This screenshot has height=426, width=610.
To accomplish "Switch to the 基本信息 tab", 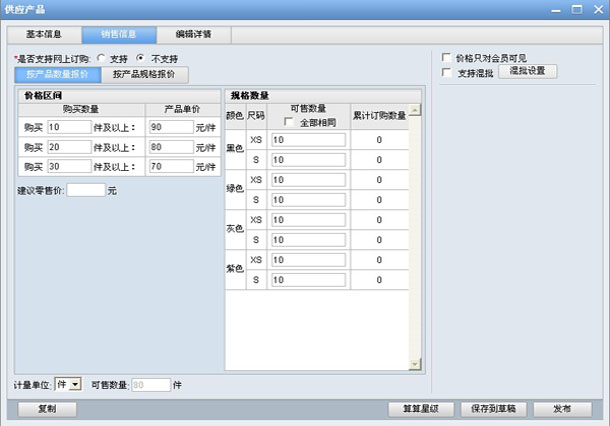I will point(44,34).
